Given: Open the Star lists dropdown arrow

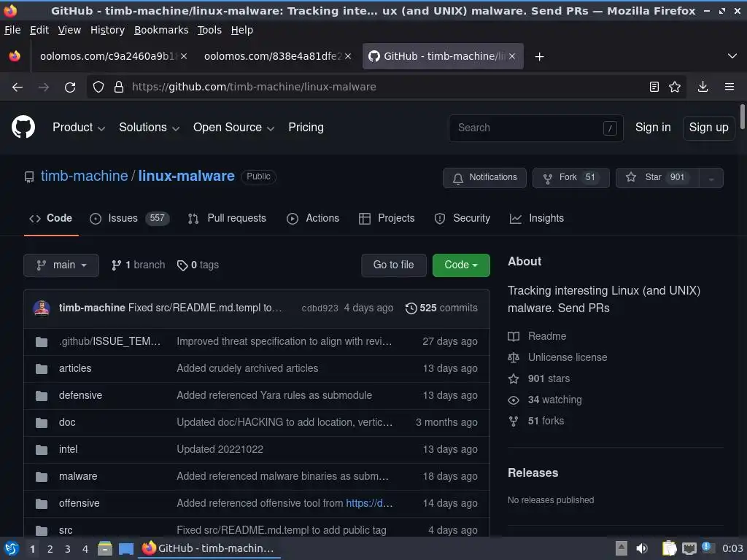Looking at the screenshot, I should [x=711, y=178].
